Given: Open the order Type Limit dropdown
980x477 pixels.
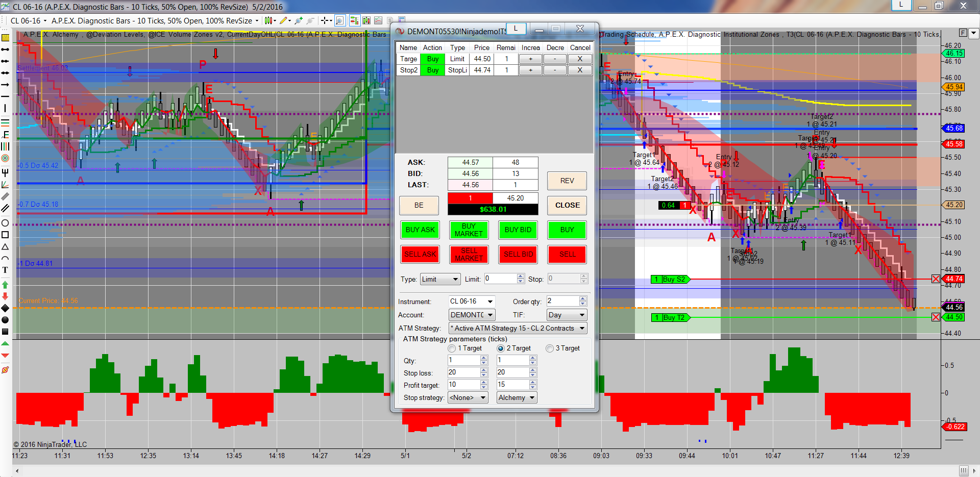Looking at the screenshot, I should tap(440, 279).
